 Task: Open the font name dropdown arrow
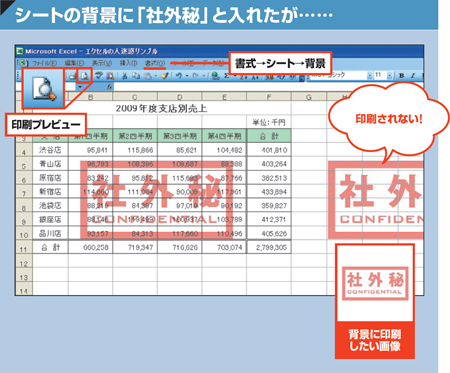pos(370,76)
